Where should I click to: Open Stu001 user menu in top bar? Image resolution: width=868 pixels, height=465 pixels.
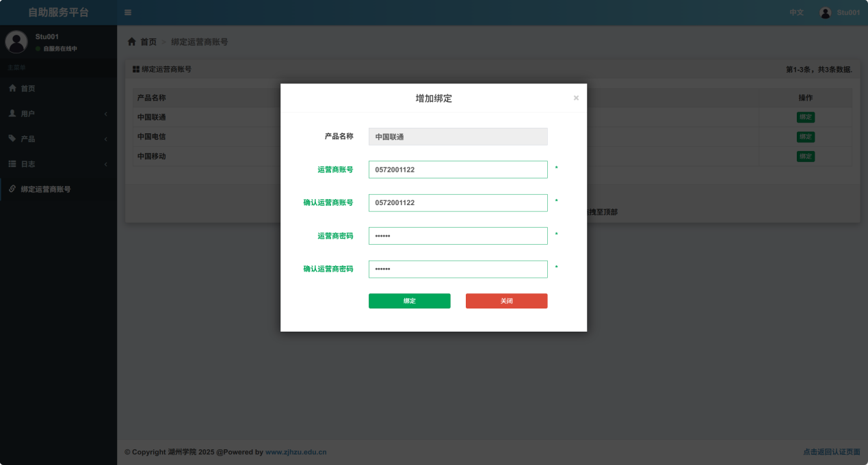[839, 12]
